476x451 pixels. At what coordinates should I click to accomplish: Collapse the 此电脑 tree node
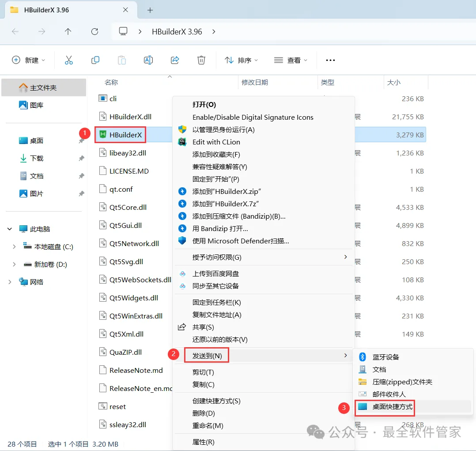(10, 229)
